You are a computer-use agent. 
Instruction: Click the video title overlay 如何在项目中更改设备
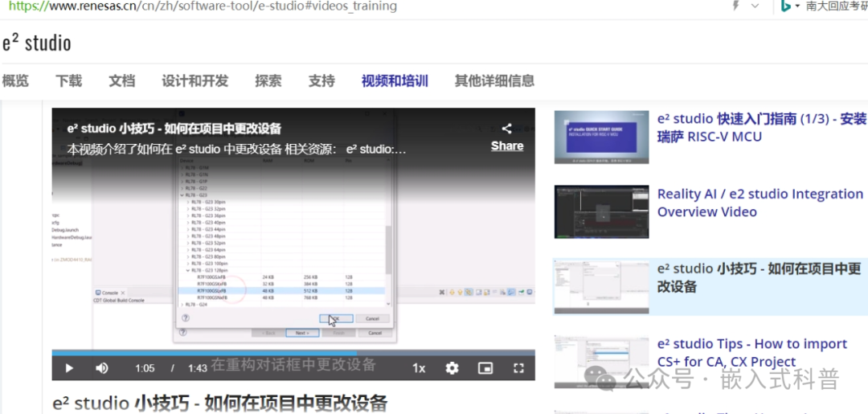174,129
